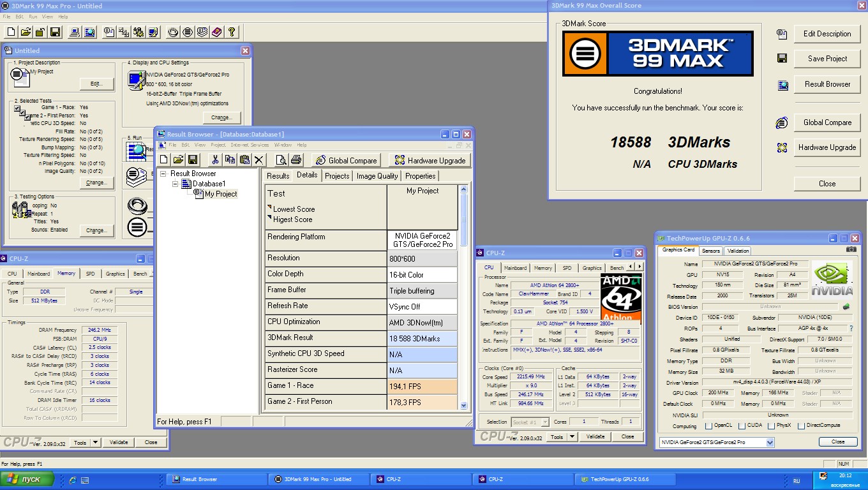868x490 pixels.
Task: Click the Result Browser button in Overall Score window
Action: pos(828,84)
